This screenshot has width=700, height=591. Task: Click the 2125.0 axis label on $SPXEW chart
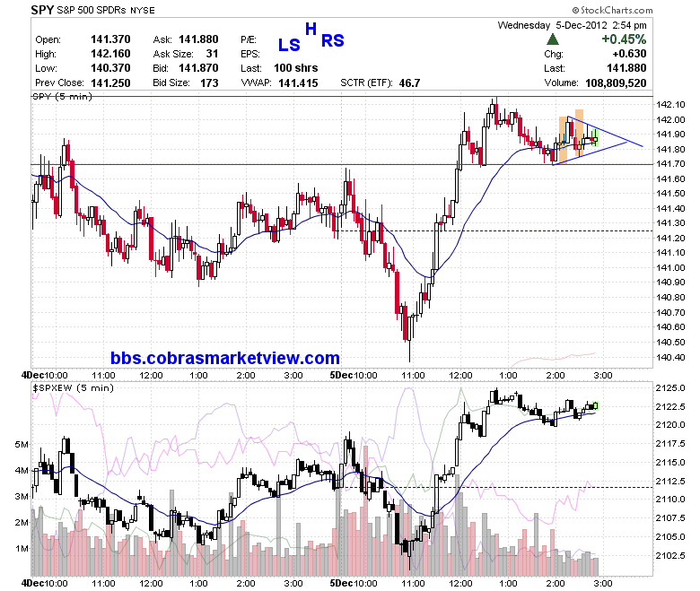670,388
